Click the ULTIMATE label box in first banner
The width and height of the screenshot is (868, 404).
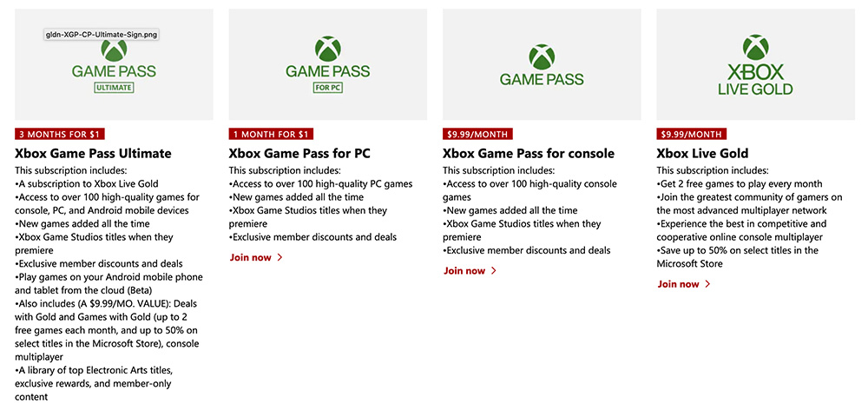(114, 88)
